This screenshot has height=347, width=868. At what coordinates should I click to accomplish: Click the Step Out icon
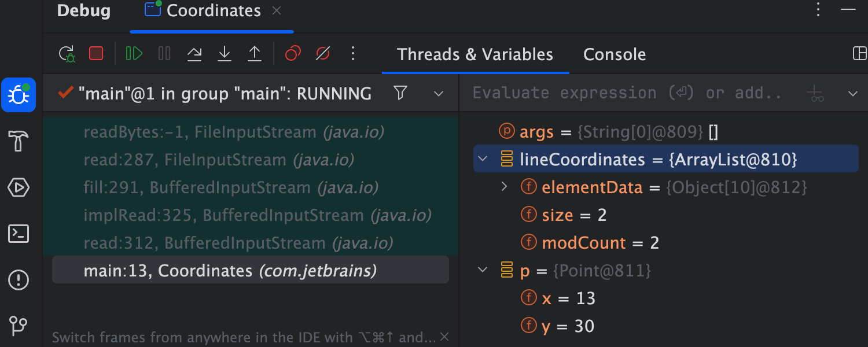[255, 54]
